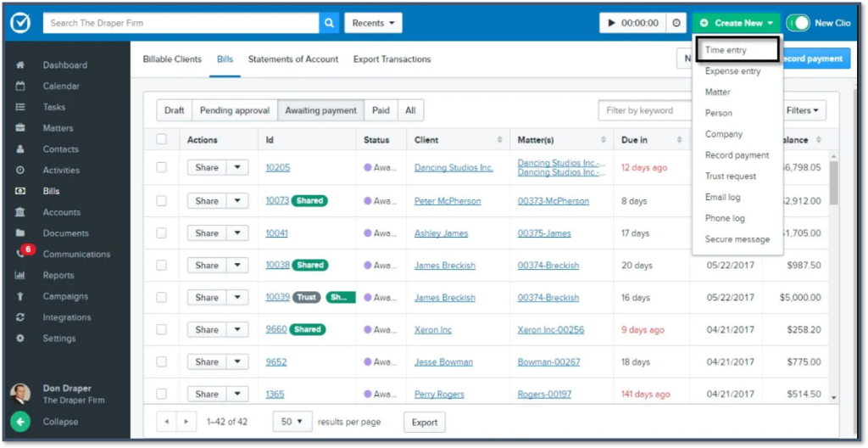Change the 50 results per page dropdown
868x448 pixels.
(292, 422)
